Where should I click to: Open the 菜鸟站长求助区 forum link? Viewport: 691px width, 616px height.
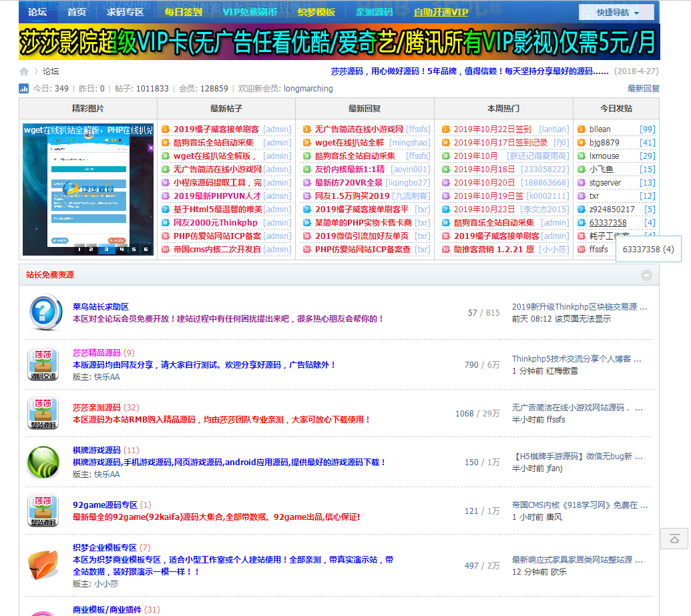(x=100, y=307)
